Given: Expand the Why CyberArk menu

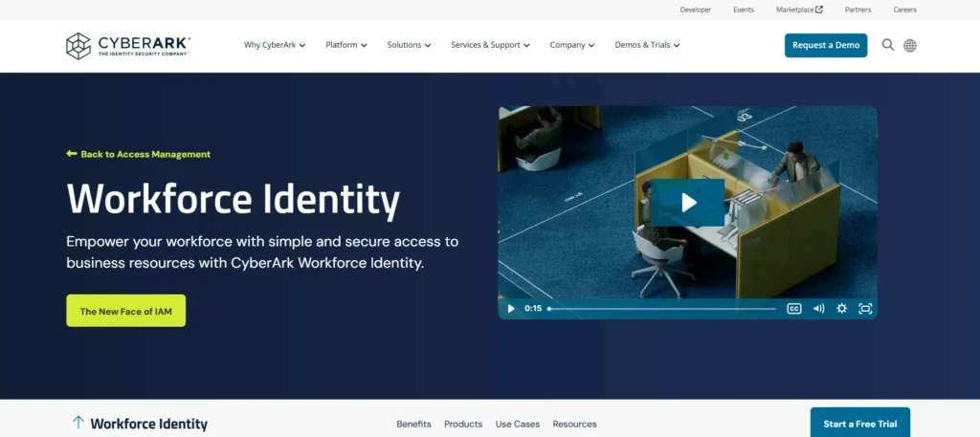Looking at the screenshot, I should tap(275, 45).
